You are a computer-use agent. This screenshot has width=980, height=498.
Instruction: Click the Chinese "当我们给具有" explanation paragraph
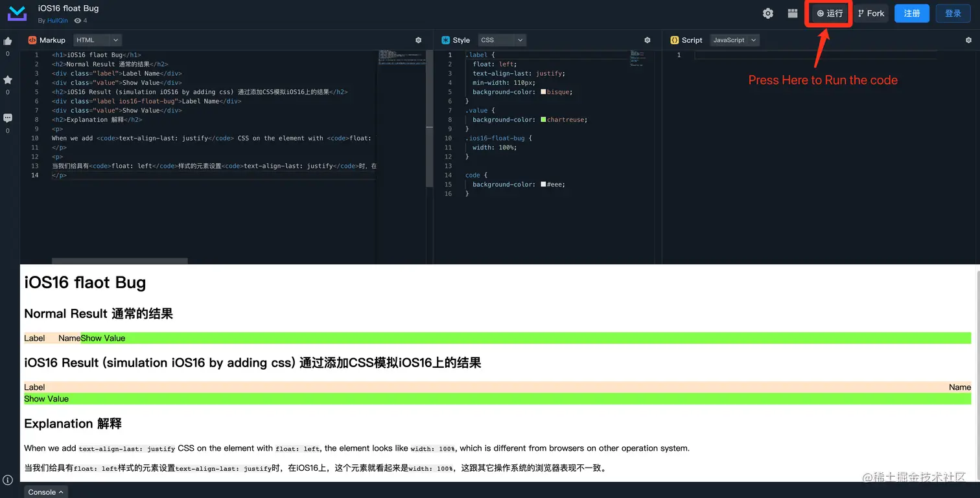tap(316, 468)
